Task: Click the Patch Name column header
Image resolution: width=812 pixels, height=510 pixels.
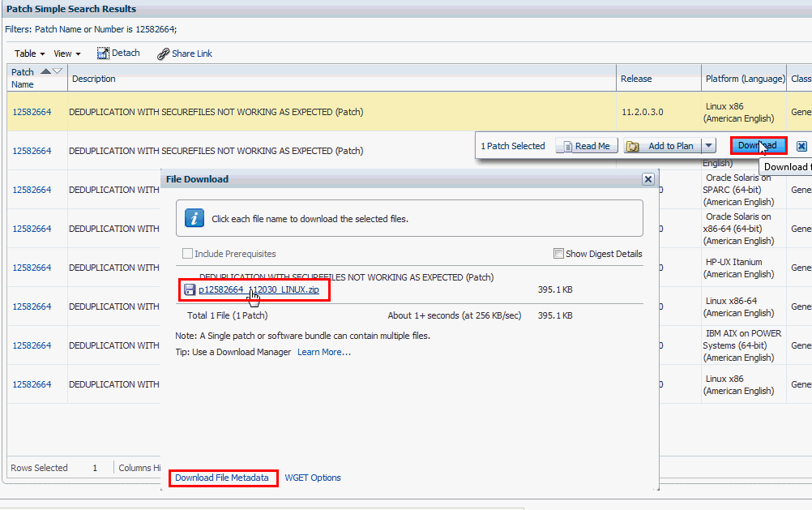Action: click(23, 78)
